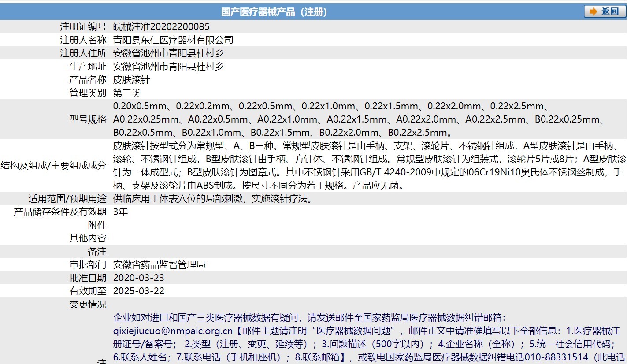
Task: Click the 注册人名称 label
Action: pos(83,40)
